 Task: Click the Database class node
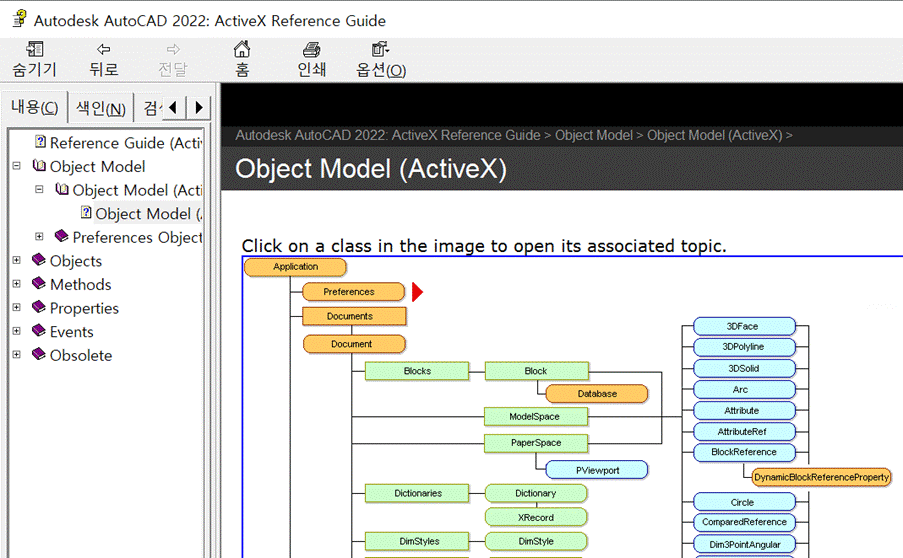point(597,394)
